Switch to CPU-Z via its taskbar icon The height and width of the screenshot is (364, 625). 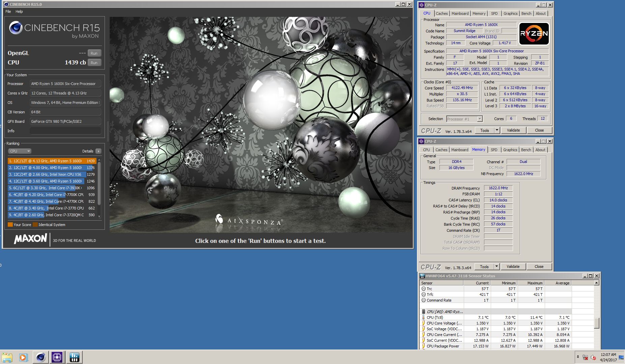(x=57, y=357)
